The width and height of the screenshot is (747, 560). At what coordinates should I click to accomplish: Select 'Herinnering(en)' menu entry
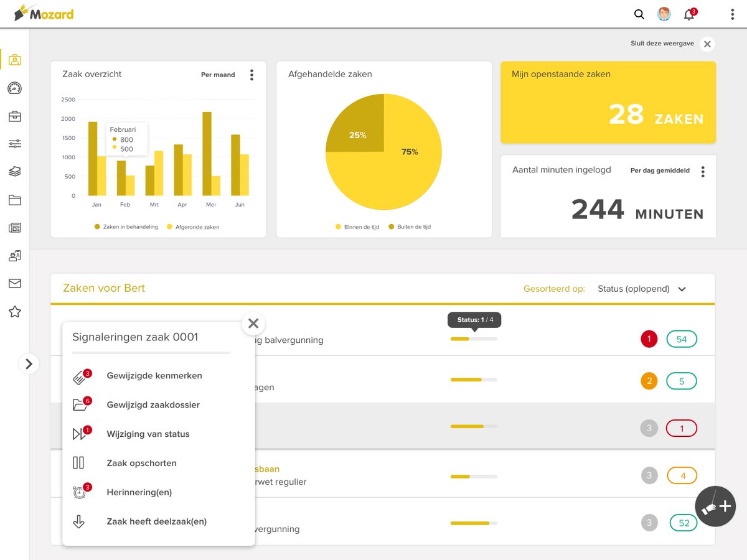pos(139,493)
